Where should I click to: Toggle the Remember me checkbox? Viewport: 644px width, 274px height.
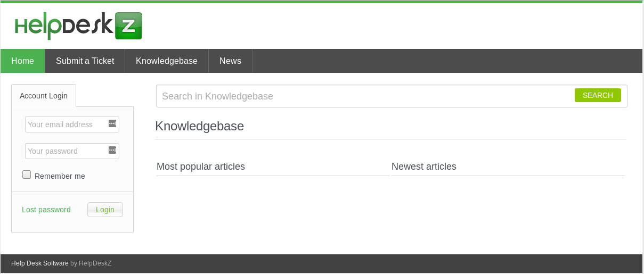click(27, 175)
